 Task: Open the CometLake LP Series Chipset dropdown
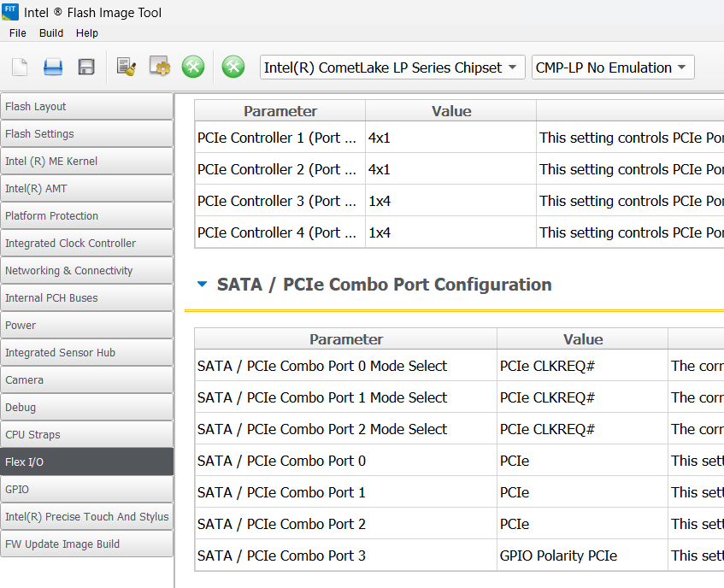[392, 68]
